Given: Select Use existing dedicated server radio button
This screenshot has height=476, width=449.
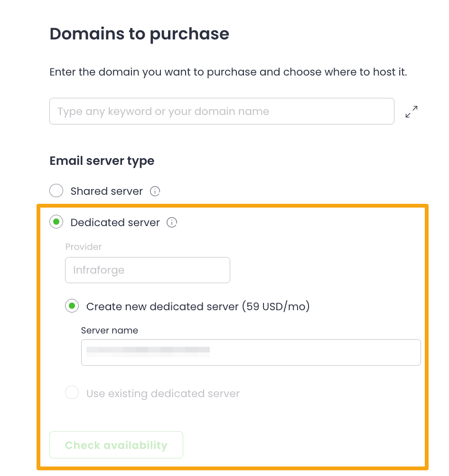Looking at the screenshot, I should click(x=72, y=393).
